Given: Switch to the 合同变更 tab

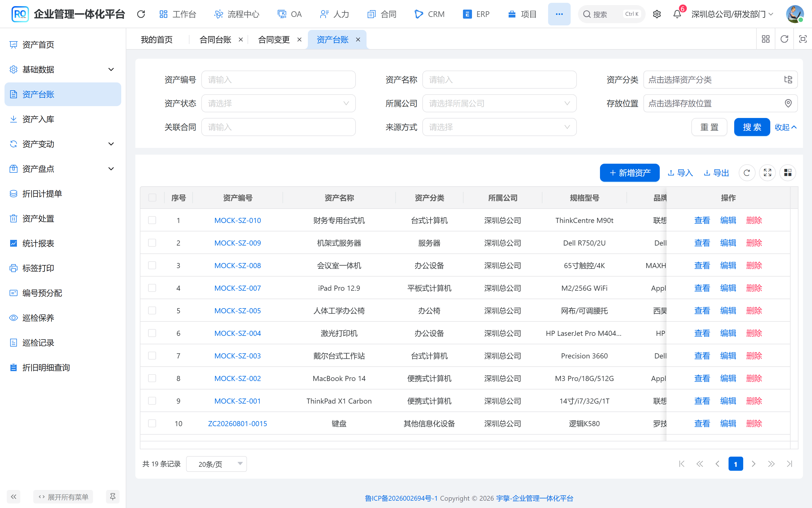Looking at the screenshot, I should coord(274,40).
